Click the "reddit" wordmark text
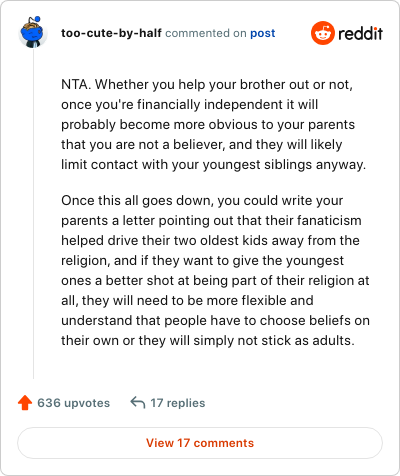 (360, 34)
